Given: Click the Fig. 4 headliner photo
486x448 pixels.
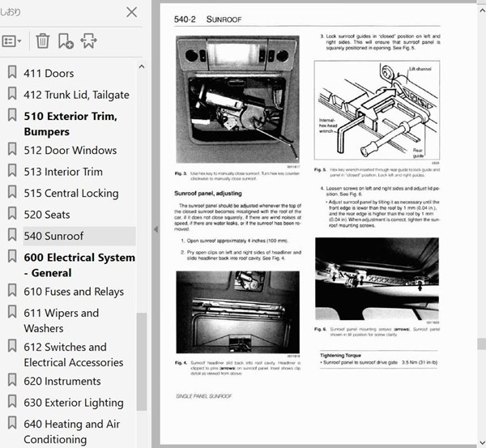Looking at the screenshot, I should pos(237,312).
